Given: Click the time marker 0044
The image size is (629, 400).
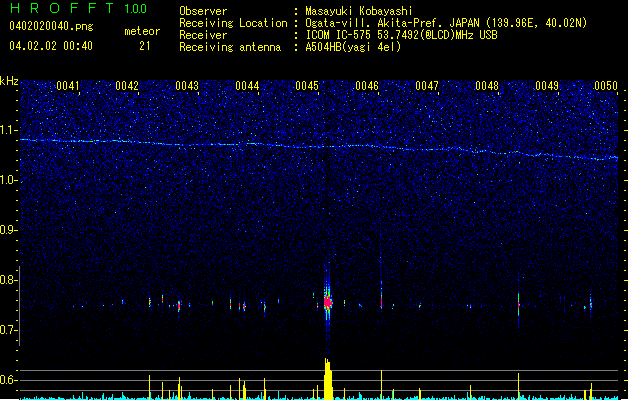Looking at the screenshot, I should pyautogui.click(x=247, y=86).
